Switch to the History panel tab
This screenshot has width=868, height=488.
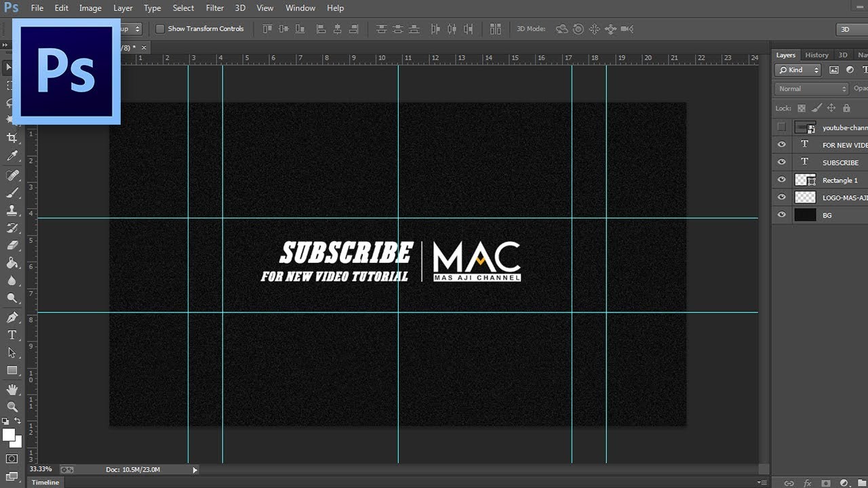point(816,55)
